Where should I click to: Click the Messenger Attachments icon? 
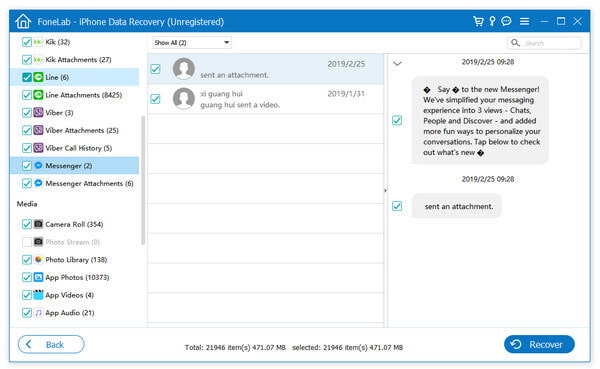[38, 183]
